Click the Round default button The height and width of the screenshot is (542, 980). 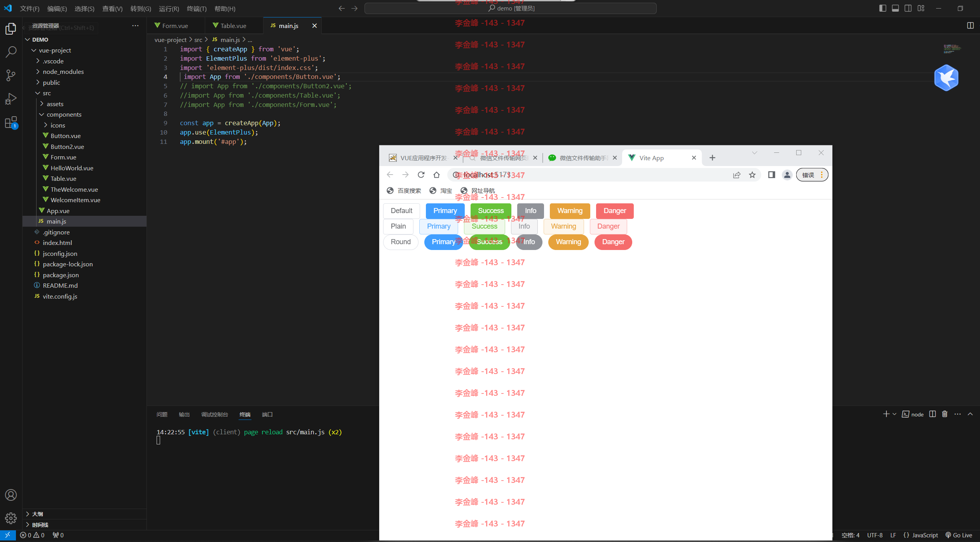pos(401,242)
